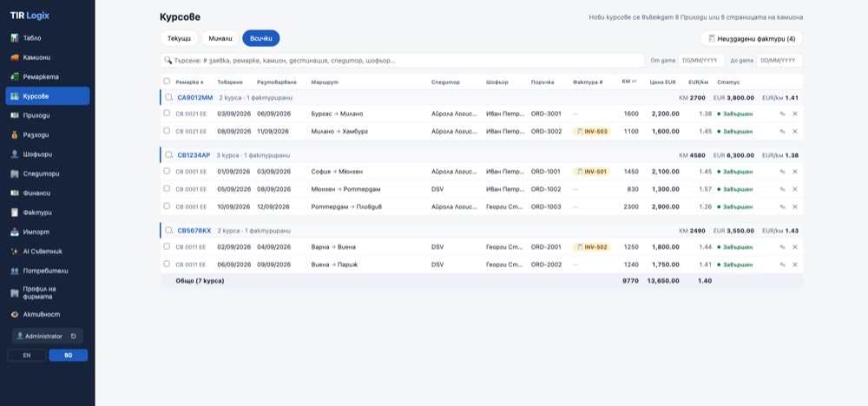
Task: Edit the ORD-1002 Мюнхен → Ротердам trip
Action: (782, 189)
